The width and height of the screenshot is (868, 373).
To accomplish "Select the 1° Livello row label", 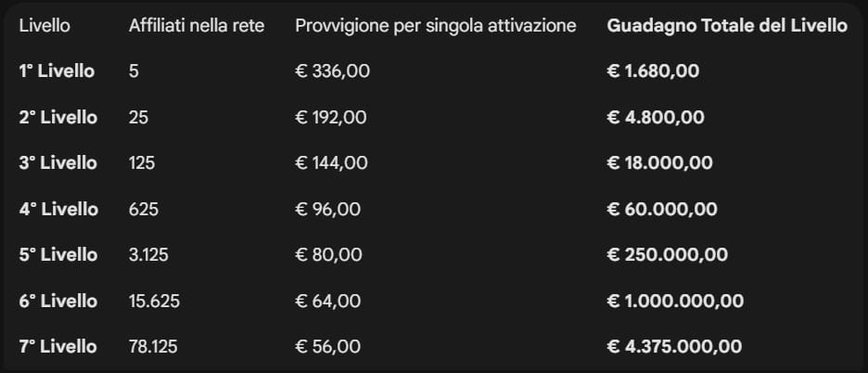I will click(57, 71).
